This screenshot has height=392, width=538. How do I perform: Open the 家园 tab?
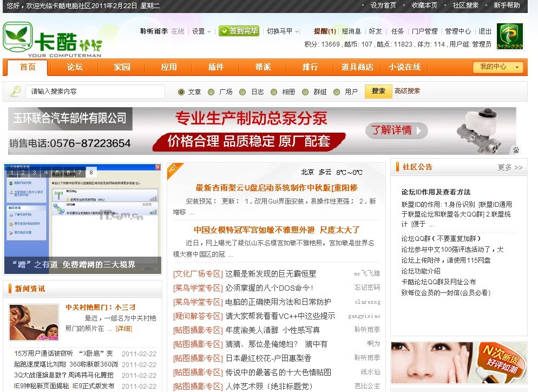point(122,67)
